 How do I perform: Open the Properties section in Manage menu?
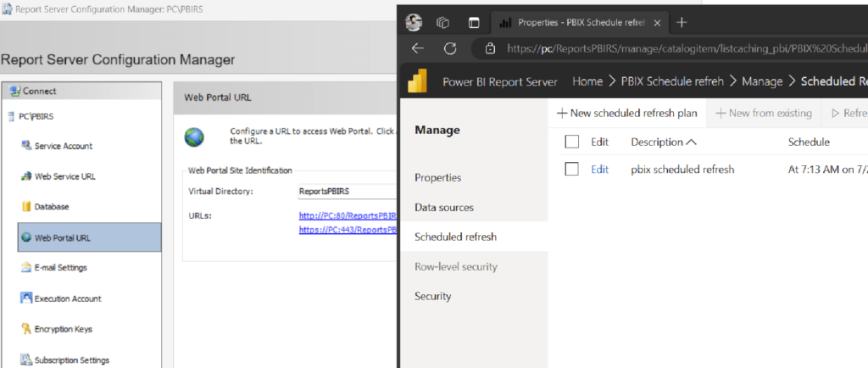click(438, 177)
